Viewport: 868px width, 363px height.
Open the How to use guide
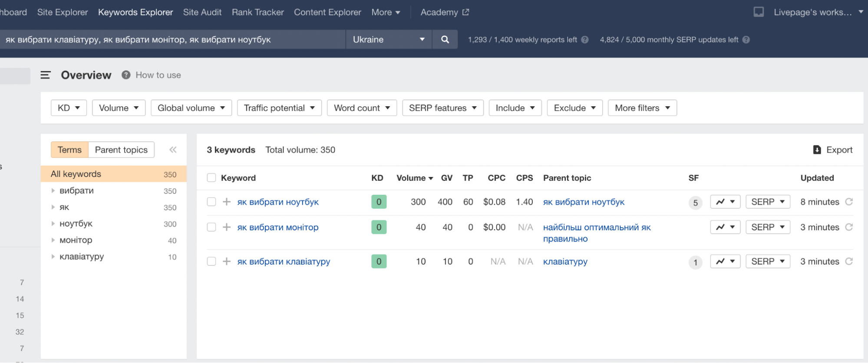pyautogui.click(x=158, y=75)
